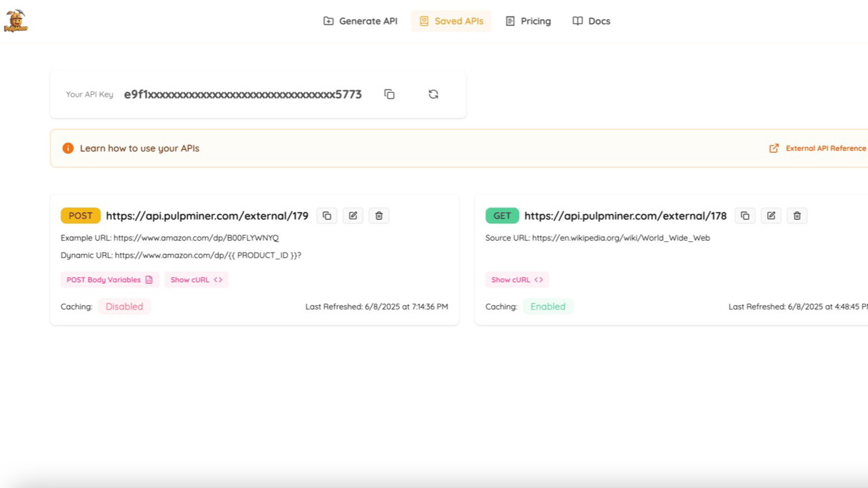
Task: Click the masked API key text
Action: coord(242,94)
